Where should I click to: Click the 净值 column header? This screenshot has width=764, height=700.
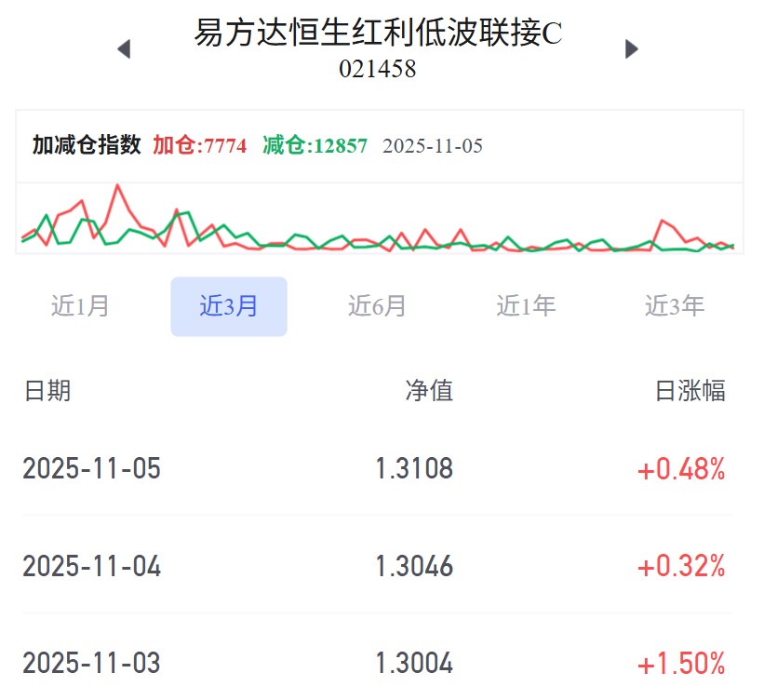pos(429,391)
